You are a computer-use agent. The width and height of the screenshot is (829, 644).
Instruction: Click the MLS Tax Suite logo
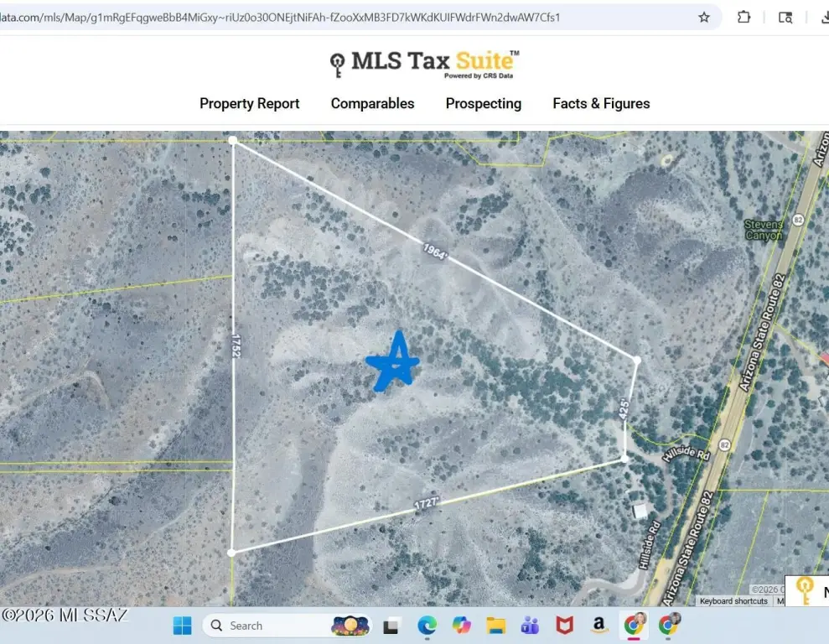pyautogui.click(x=424, y=64)
